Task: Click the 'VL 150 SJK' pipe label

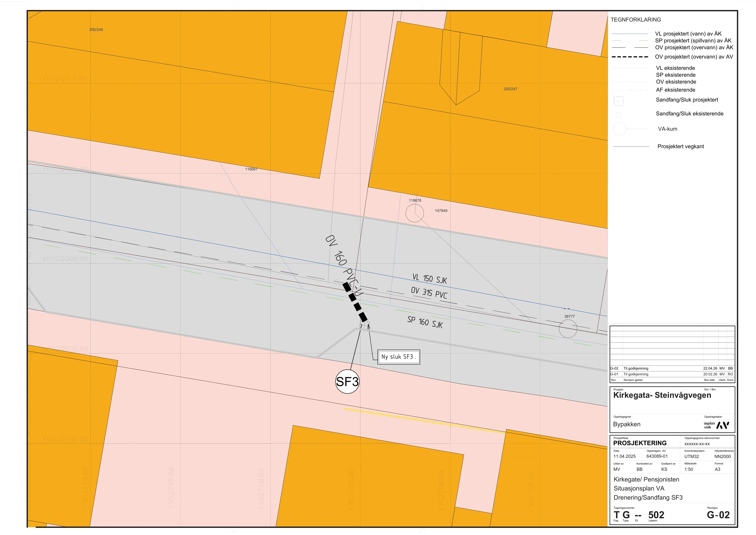Action: pyautogui.click(x=429, y=279)
